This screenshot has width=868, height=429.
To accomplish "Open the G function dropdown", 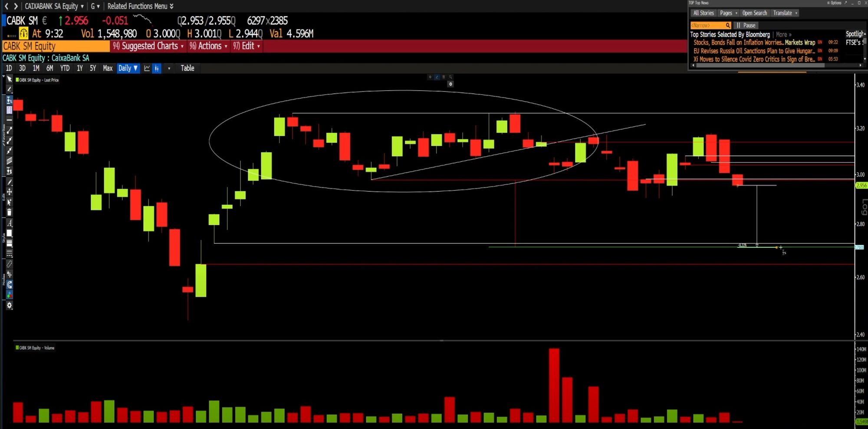I will [x=95, y=6].
